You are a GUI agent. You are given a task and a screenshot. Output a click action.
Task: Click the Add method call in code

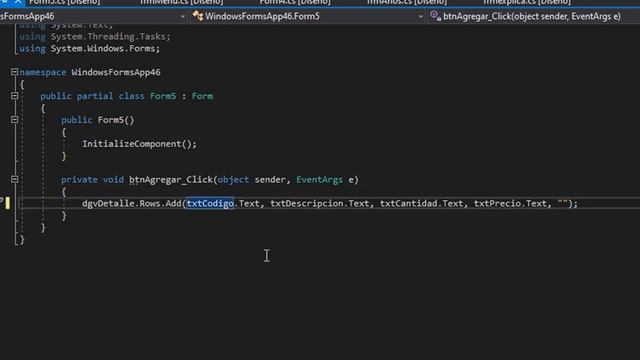point(173,203)
